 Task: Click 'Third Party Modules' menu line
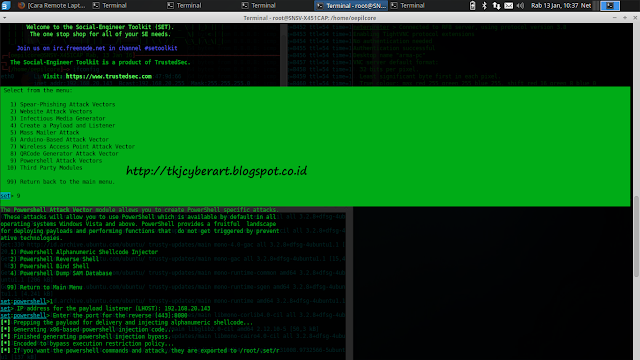[44, 168]
